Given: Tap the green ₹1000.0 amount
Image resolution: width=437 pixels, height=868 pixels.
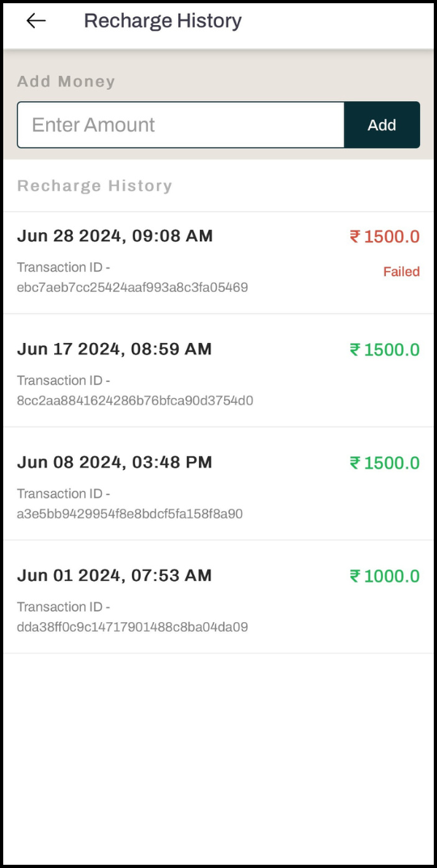Looking at the screenshot, I should 385,576.
